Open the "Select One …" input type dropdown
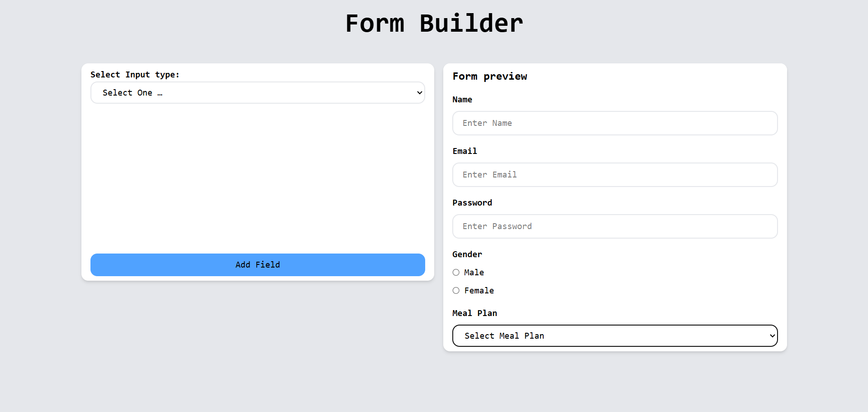This screenshot has height=412, width=868. [257, 93]
